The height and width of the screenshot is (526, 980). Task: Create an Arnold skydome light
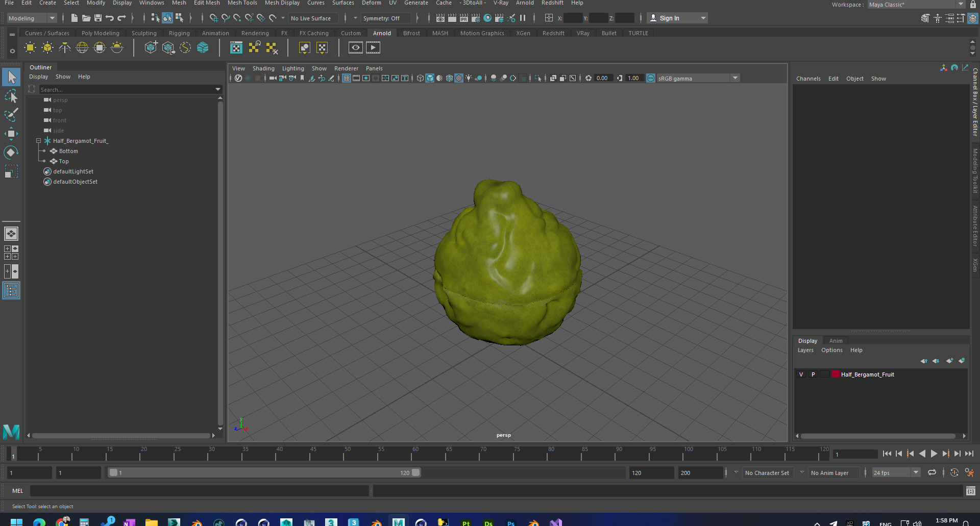[82, 48]
